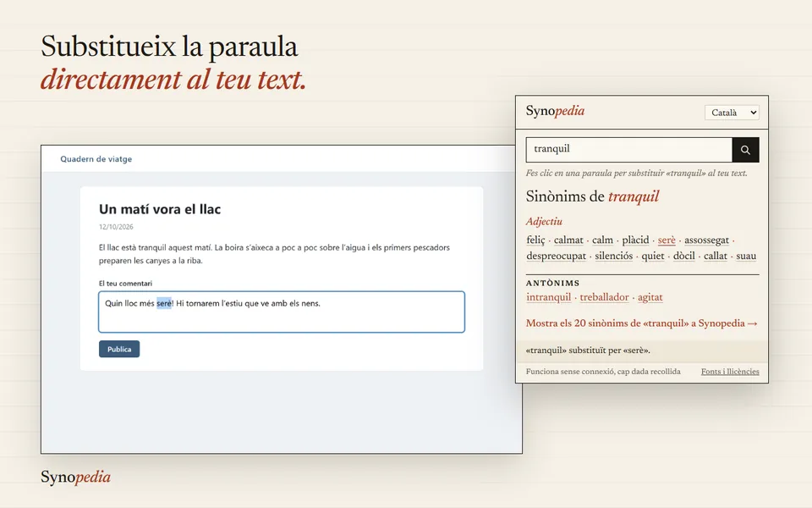Choose synonym serè

[667, 240]
